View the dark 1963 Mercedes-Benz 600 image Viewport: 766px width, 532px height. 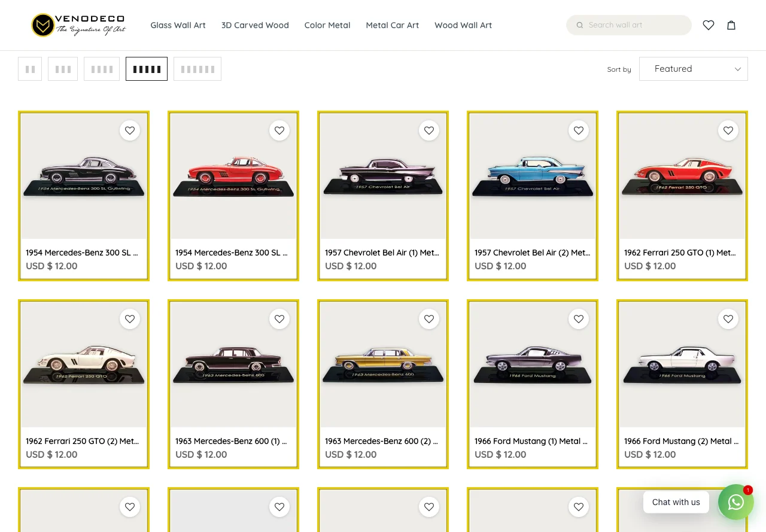click(233, 365)
